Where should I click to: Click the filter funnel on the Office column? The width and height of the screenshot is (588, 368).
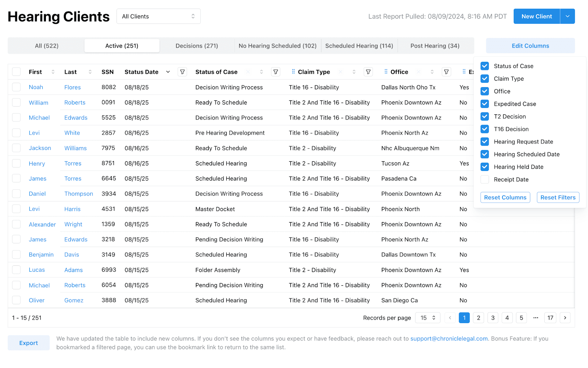(446, 72)
